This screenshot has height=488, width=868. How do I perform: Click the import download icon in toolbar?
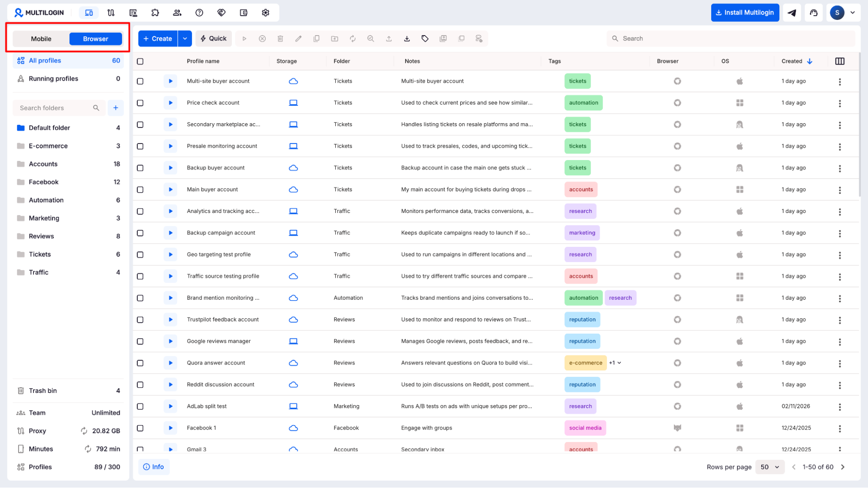pyautogui.click(x=407, y=39)
